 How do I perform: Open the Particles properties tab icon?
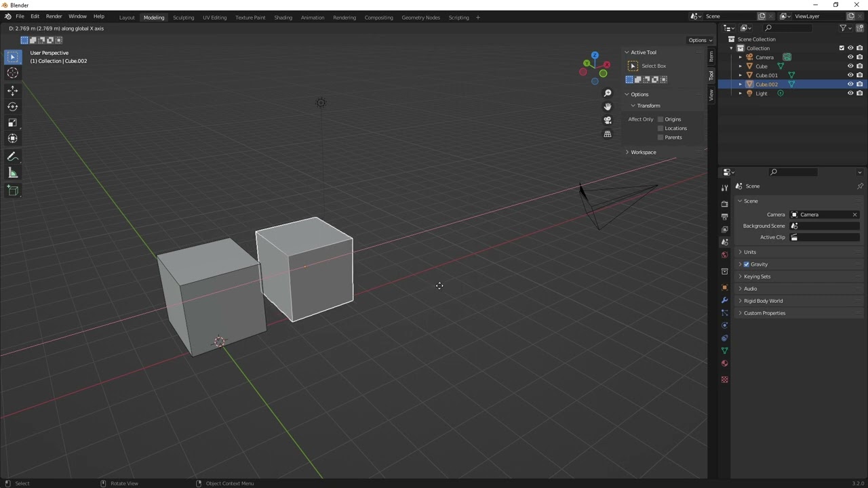click(724, 312)
